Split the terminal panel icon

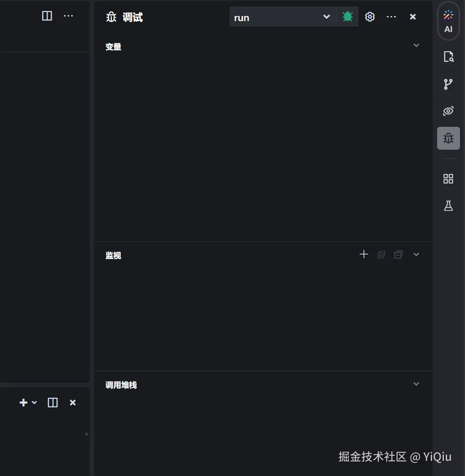(x=53, y=402)
